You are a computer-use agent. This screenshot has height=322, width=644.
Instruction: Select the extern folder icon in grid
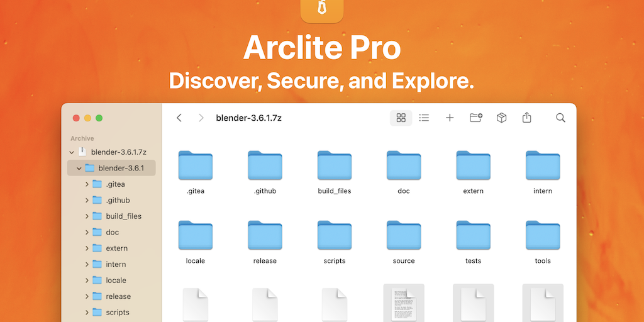coord(473,165)
